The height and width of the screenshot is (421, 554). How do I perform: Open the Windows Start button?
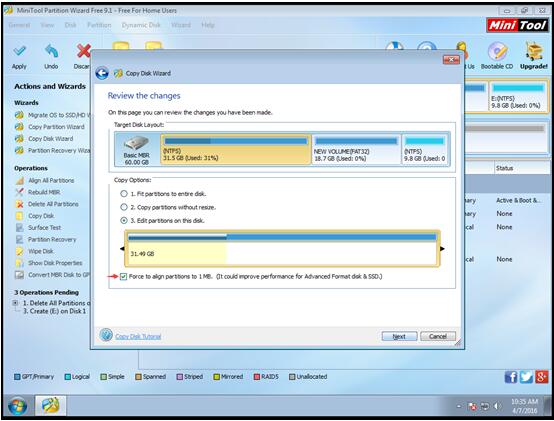coord(17,407)
